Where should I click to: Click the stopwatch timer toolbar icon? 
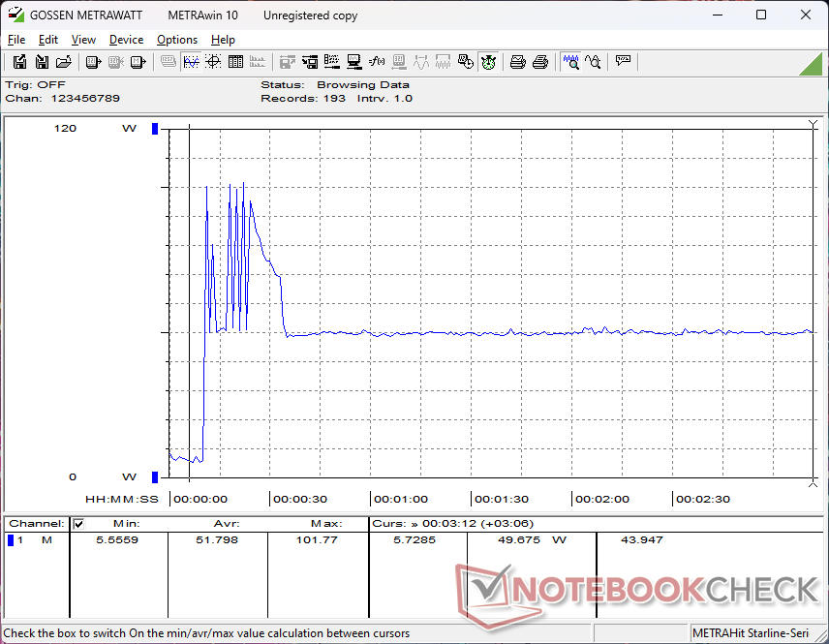click(x=489, y=62)
